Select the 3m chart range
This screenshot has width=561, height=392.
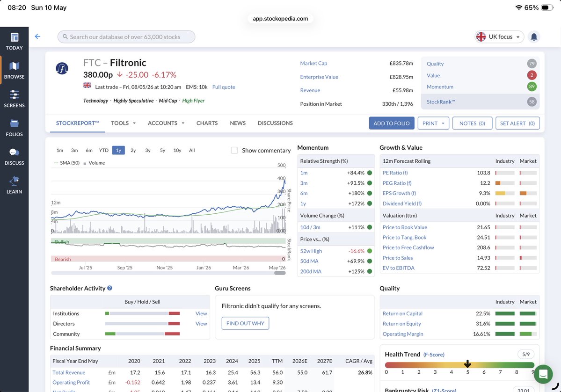74,150
